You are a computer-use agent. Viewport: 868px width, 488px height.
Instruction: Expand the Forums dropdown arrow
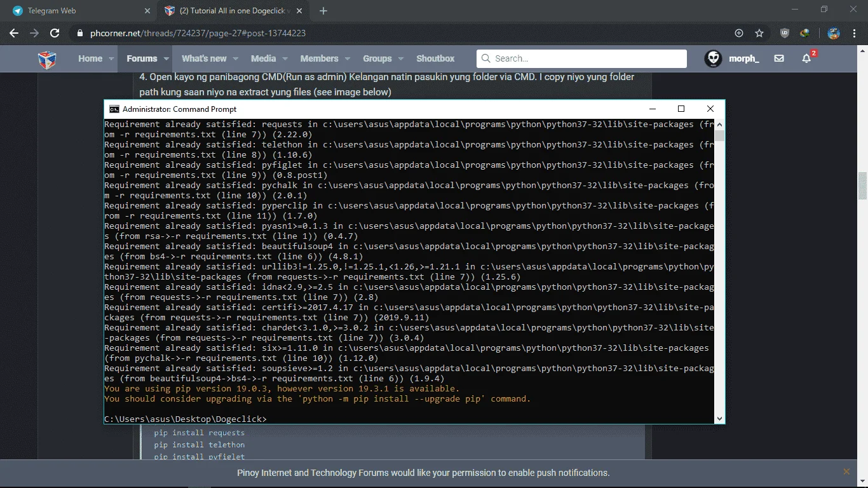(x=166, y=58)
